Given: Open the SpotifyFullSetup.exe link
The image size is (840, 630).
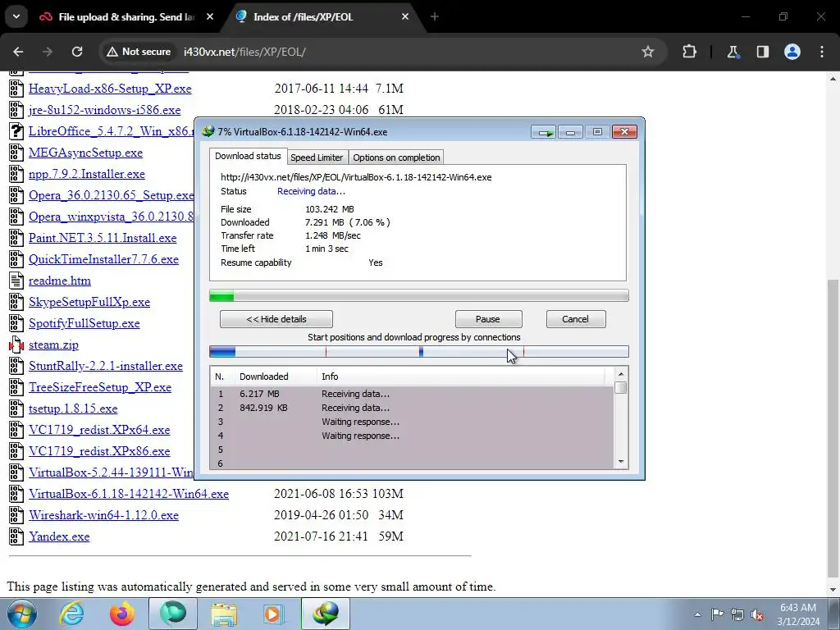Looking at the screenshot, I should 84,323.
